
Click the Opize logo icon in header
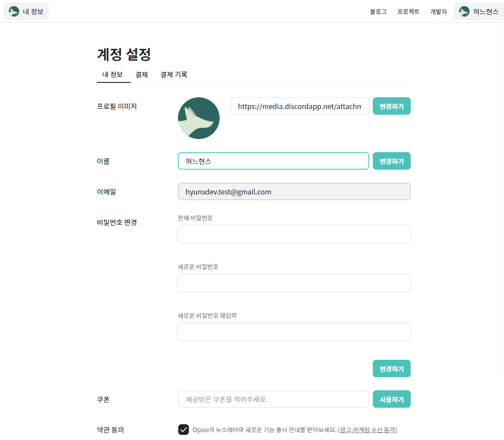tap(14, 12)
